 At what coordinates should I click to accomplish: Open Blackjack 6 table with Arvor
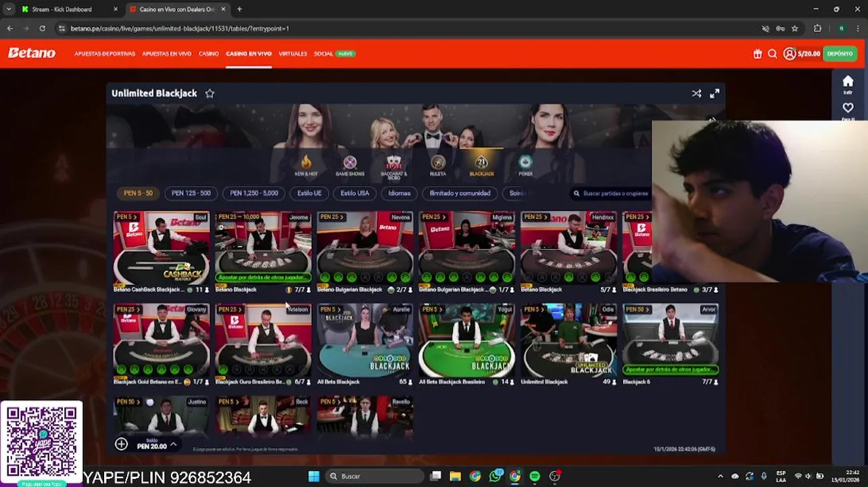(671, 345)
